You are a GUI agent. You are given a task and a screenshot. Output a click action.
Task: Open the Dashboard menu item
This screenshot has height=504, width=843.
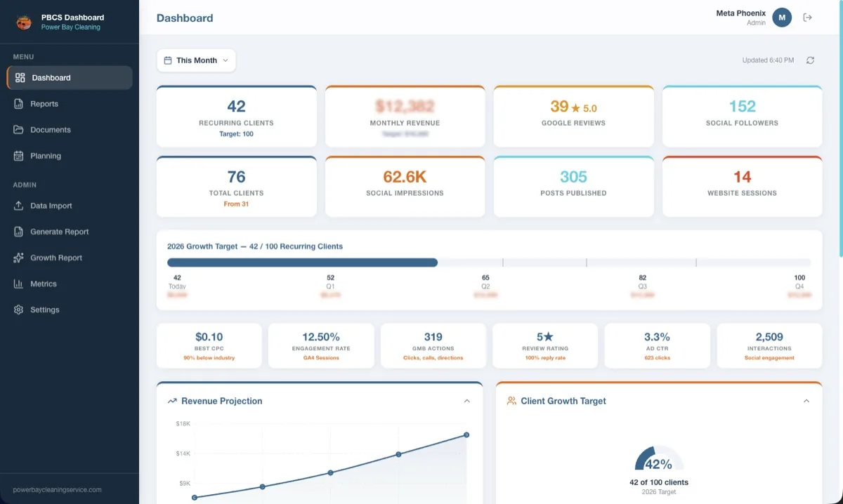(x=70, y=78)
